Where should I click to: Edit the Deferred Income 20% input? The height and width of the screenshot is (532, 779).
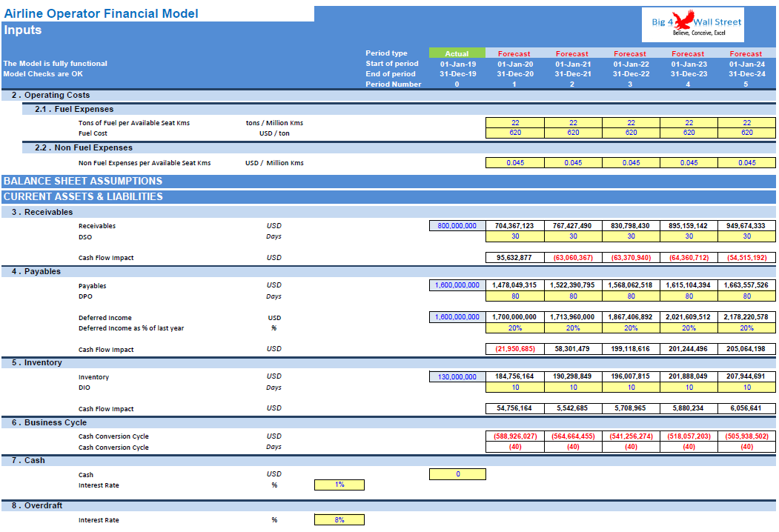coord(514,327)
